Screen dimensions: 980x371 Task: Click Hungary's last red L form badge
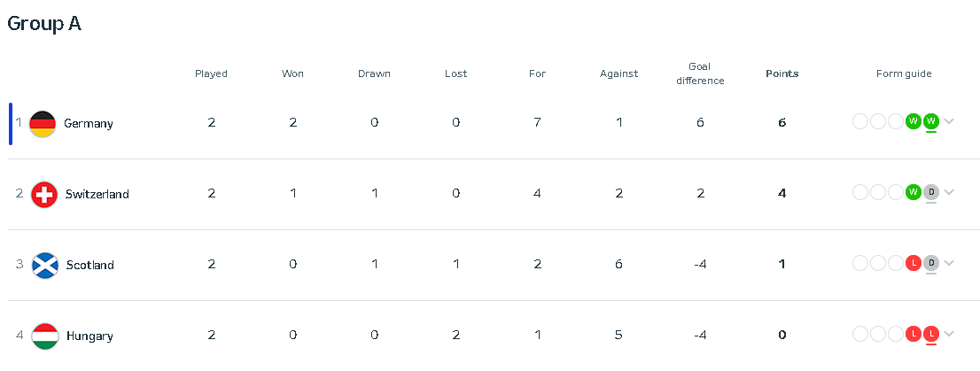[x=930, y=334]
